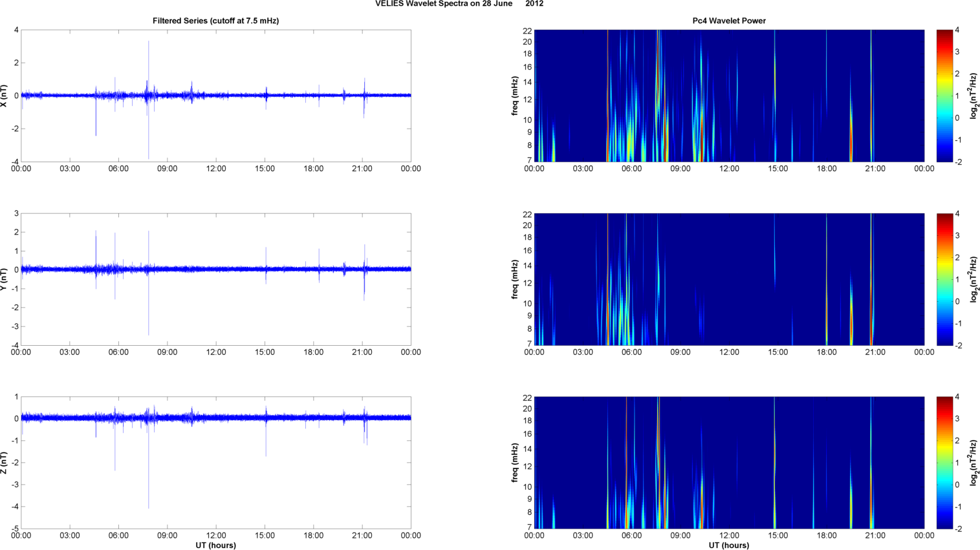Click the 'Pc4 Wavelet Power' title
Screen dimensions: 980x550
(x=729, y=21)
